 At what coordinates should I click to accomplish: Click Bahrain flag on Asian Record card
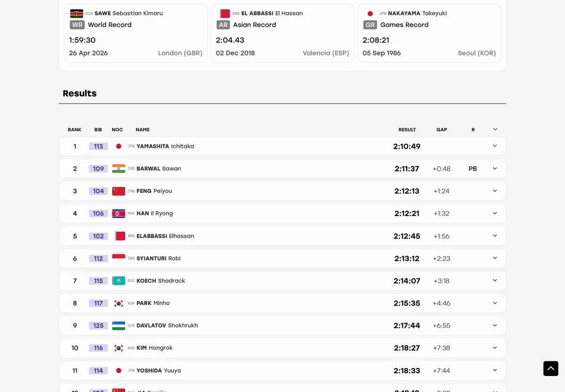pos(225,14)
